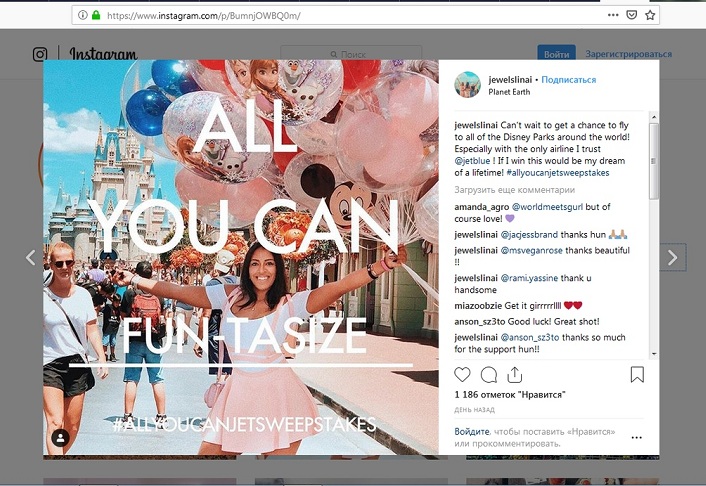Open the @rami.yassine mention
Viewport: 706px width, 486px height.
click(x=530, y=278)
